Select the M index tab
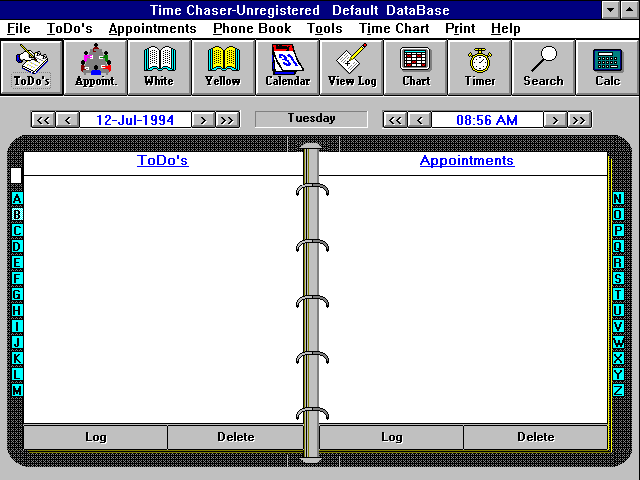 (17, 391)
